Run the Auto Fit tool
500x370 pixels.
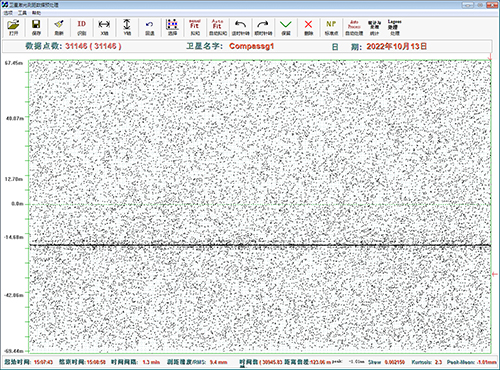click(x=218, y=27)
